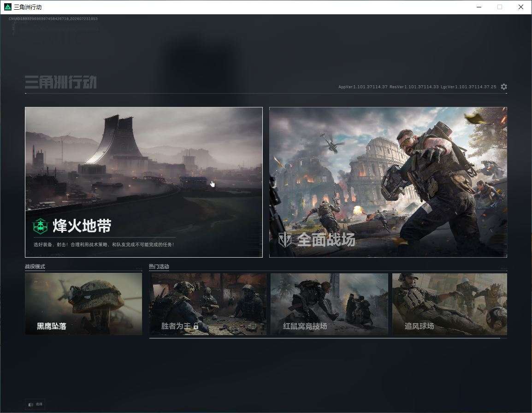
Task: Click the 三角洲行动 app icon in title bar
Action: (x=7, y=7)
